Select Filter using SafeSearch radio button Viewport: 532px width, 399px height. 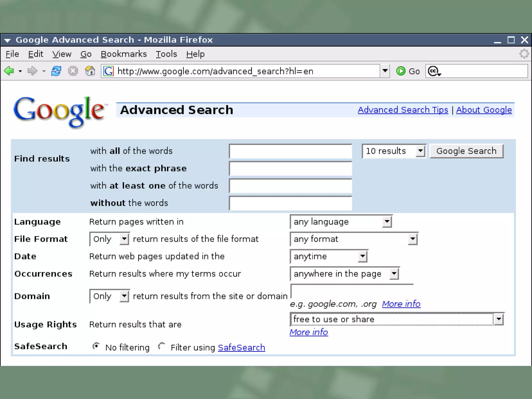pos(162,346)
